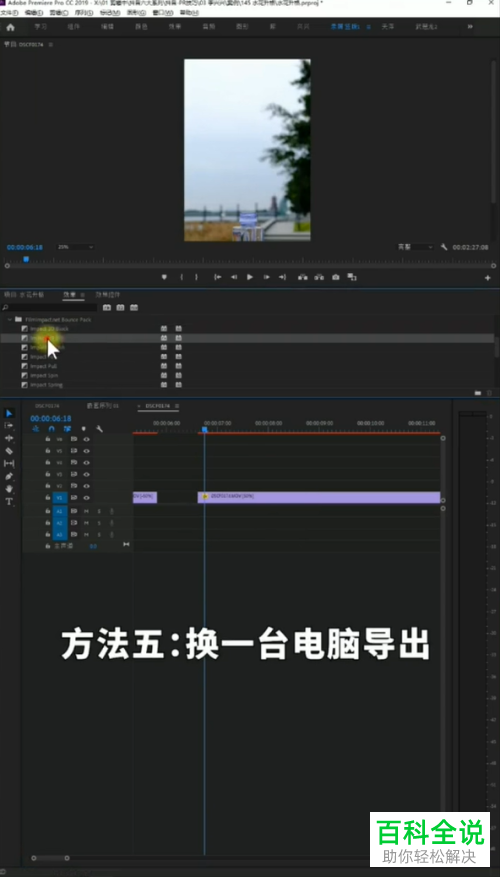
Task: Hide track V2 with eye icon
Action: (86, 485)
